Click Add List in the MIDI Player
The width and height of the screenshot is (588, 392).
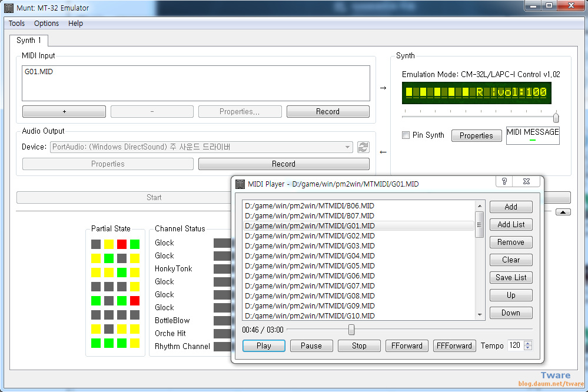click(x=511, y=225)
